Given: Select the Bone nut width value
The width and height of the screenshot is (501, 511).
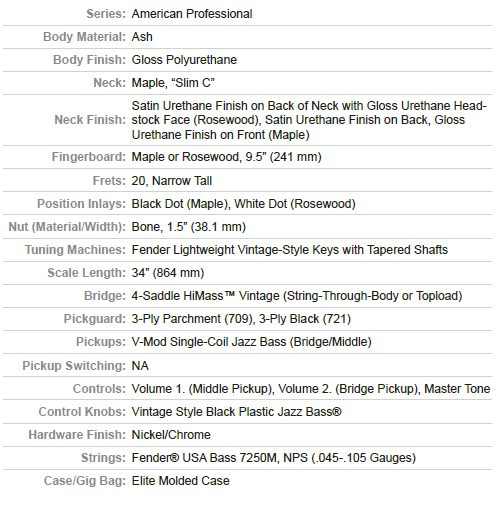Looking at the screenshot, I should 188,227.
